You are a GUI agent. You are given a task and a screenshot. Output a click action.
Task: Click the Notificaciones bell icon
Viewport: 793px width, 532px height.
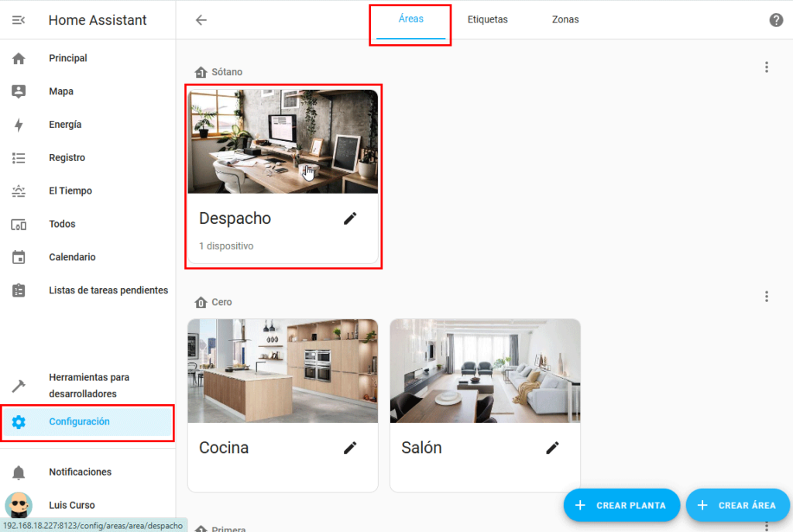(x=19, y=472)
